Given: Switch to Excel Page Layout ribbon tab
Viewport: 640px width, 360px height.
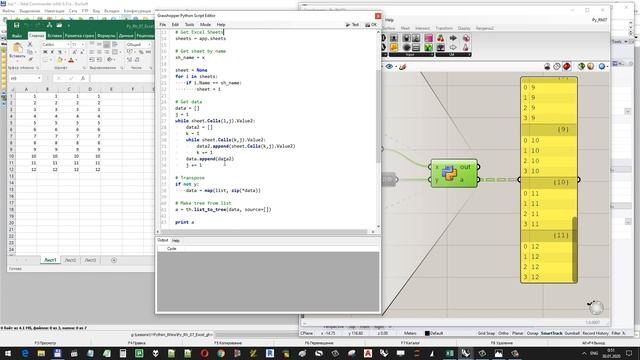Looking at the screenshot, I should point(80,36).
